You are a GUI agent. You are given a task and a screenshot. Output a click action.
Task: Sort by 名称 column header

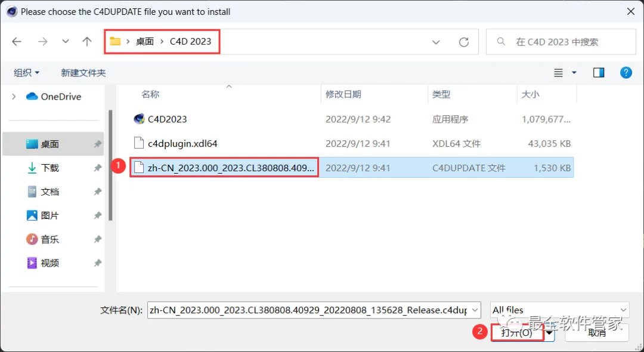point(150,94)
